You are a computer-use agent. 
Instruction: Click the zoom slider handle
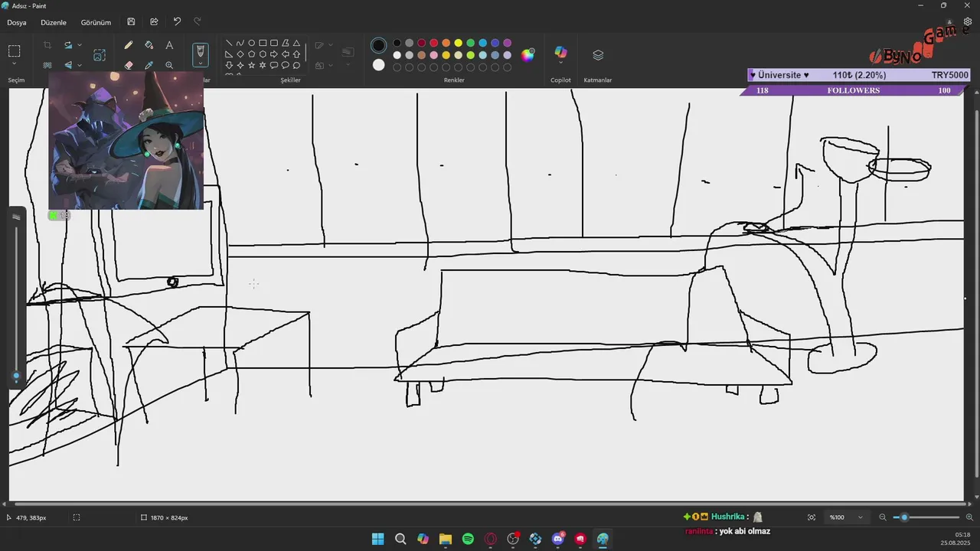tap(904, 517)
